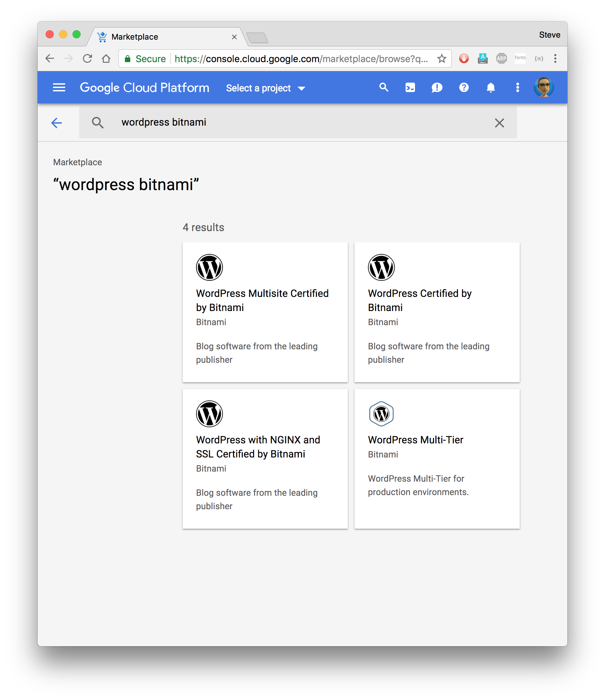Click the user account avatar

pos(543,87)
